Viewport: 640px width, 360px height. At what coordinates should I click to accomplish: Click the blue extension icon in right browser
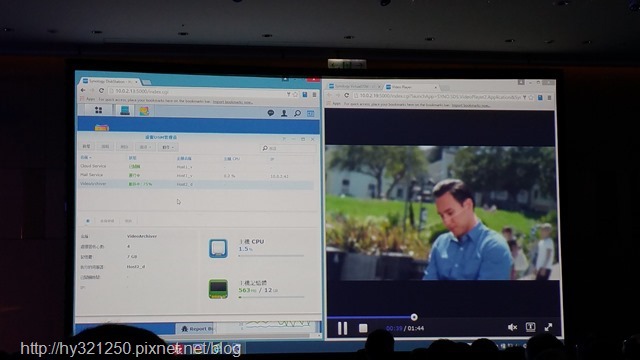tap(540, 98)
